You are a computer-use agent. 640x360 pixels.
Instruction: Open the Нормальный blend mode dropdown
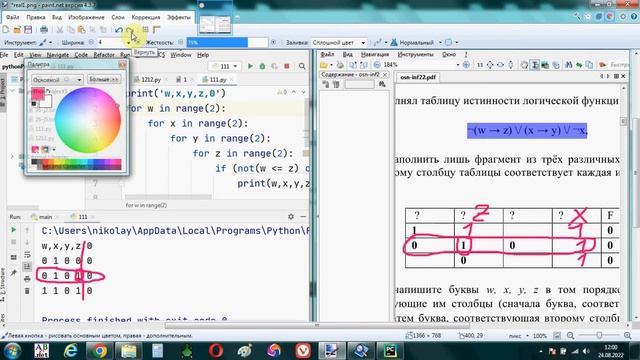click(416, 42)
